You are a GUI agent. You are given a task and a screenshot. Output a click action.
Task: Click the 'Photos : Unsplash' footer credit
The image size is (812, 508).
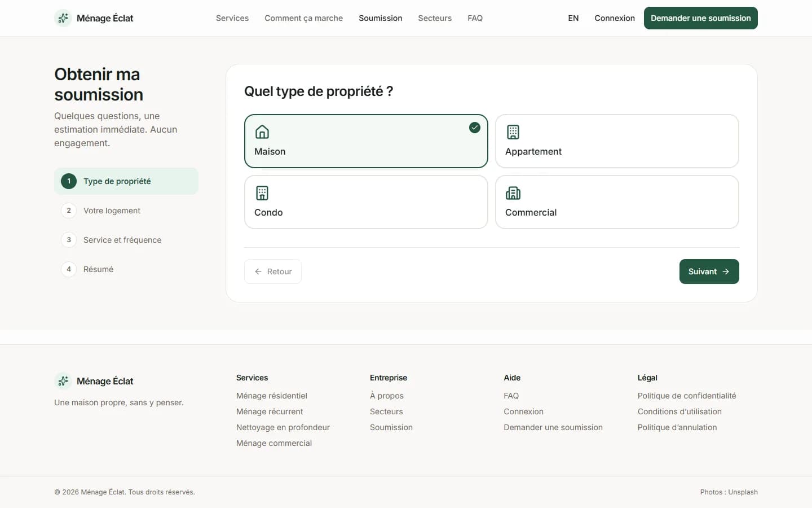tap(729, 492)
